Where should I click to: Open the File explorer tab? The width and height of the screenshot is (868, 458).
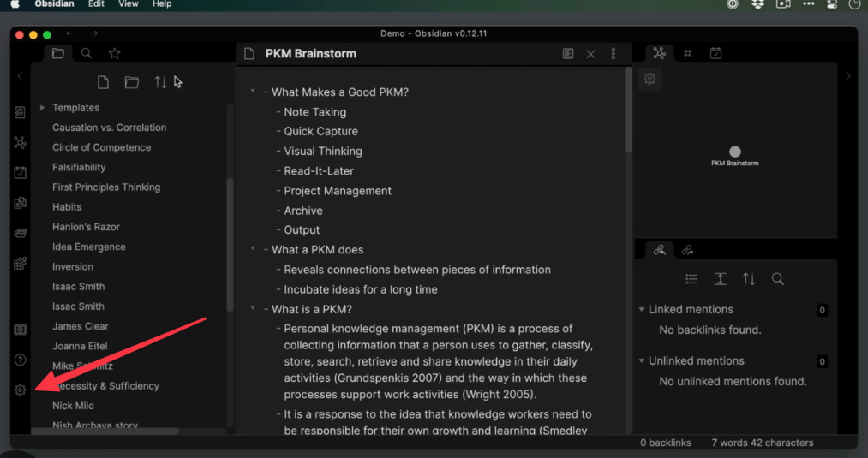tap(58, 54)
